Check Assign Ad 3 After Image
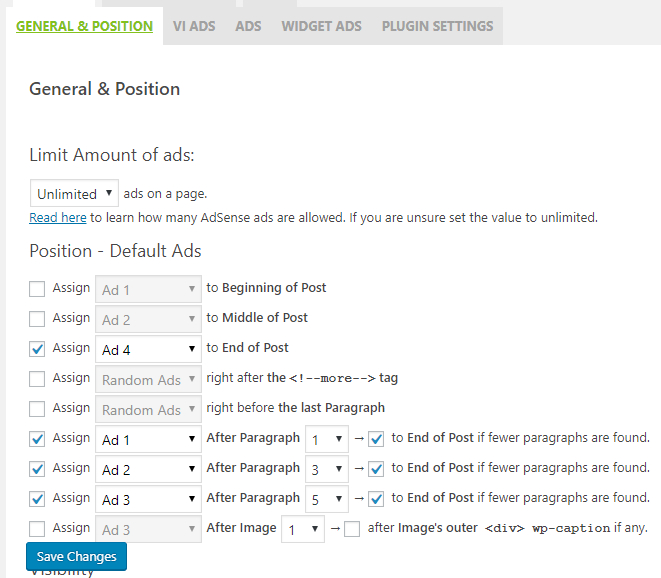Image resolution: width=661 pixels, height=578 pixels. click(x=37, y=529)
